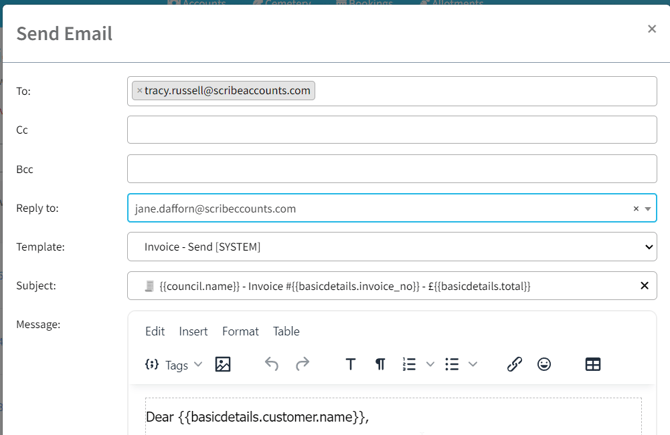Close the Send Email dialog
The height and width of the screenshot is (435, 670).
(652, 30)
